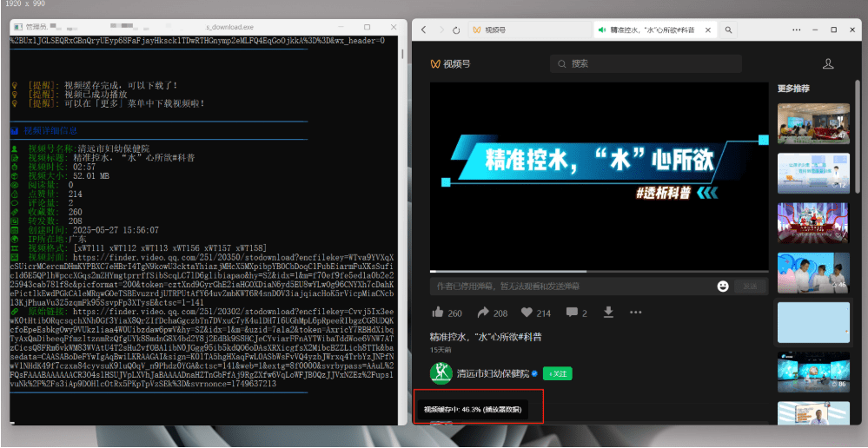The height and width of the screenshot is (448, 868).
Task: Open 清远市妇幼保健院 channel name link
Action: point(494,373)
